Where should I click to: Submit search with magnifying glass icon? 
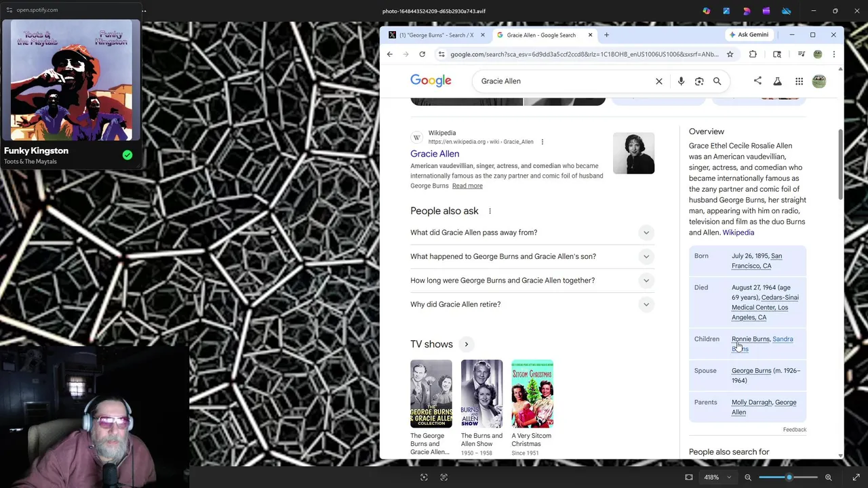pos(717,81)
